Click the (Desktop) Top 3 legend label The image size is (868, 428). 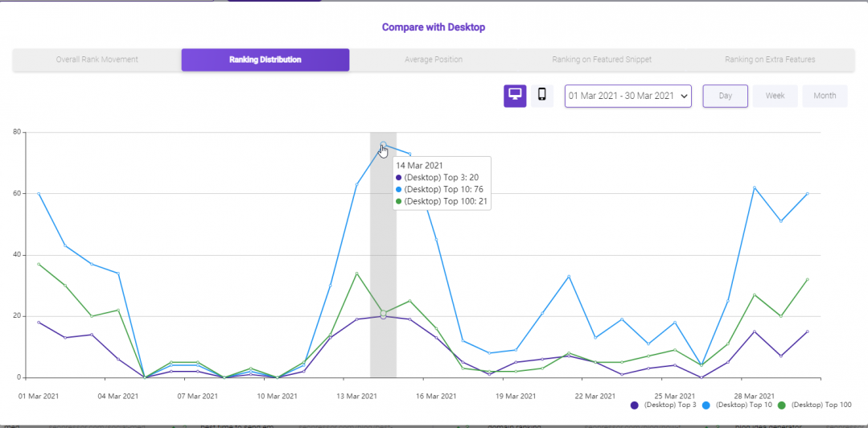[670, 405]
